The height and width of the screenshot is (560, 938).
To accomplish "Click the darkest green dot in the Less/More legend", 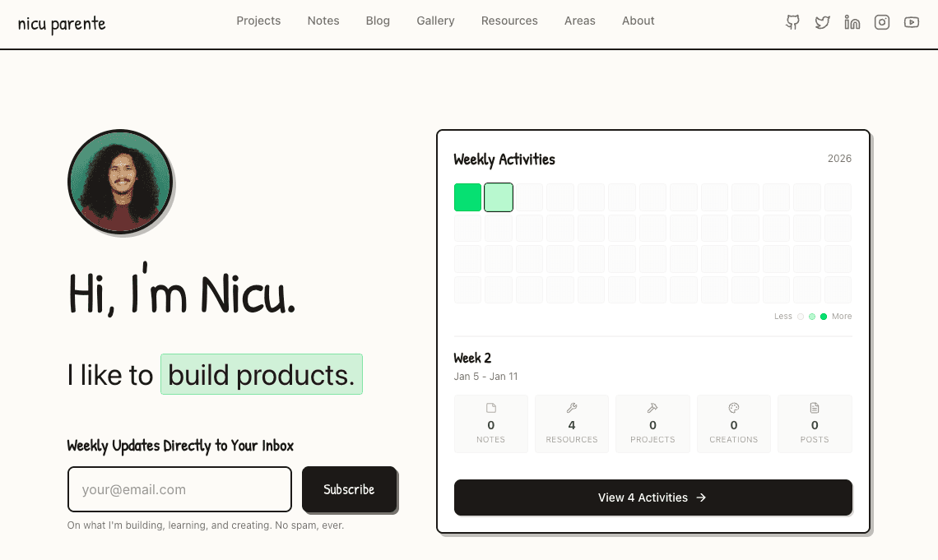I will 825,316.
